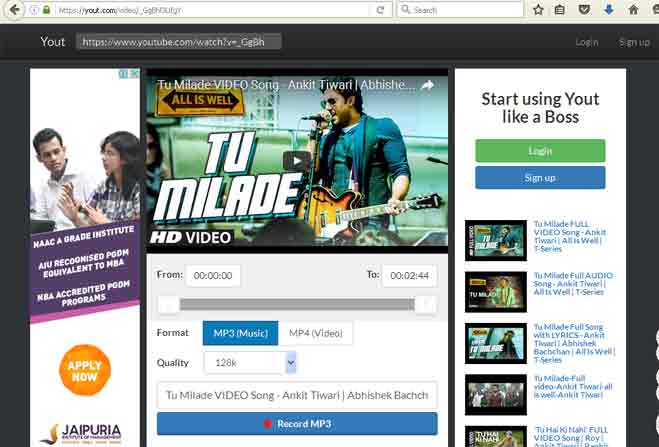Open Tu Milade Full AUDIO Song link
Viewport: 659px width, 447px height.
pos(573,284)
